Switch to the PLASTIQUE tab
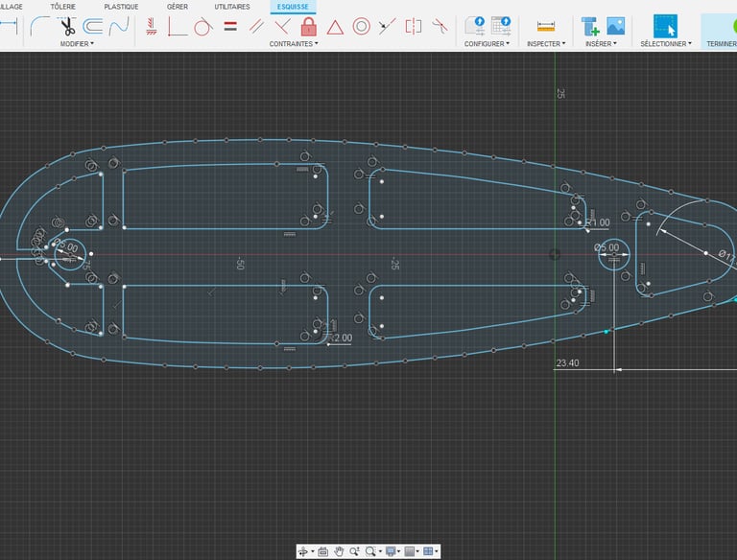This screenshot has height=560, width=737. point(121,7)
